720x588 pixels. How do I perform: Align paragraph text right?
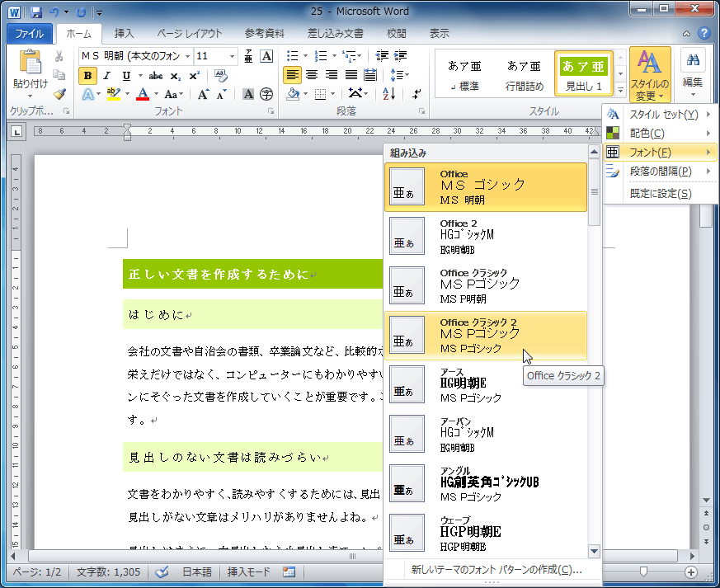331,75
